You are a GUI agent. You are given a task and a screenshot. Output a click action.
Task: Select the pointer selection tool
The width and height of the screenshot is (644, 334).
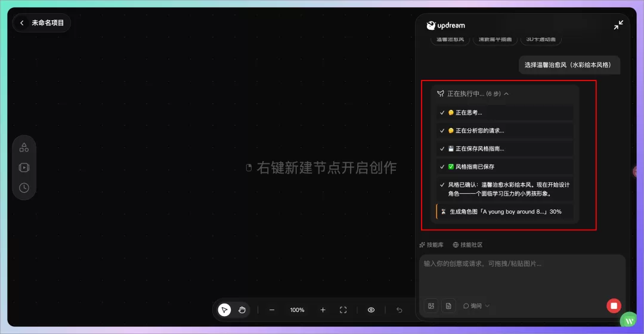224,310
